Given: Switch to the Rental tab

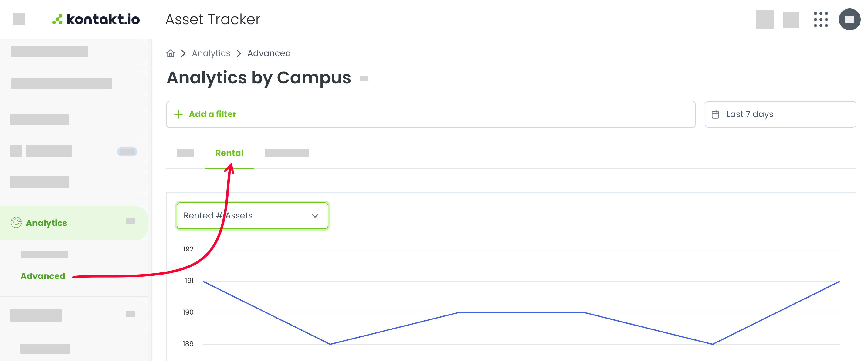Looking at the screenshot, I should [x=229, y=153].
